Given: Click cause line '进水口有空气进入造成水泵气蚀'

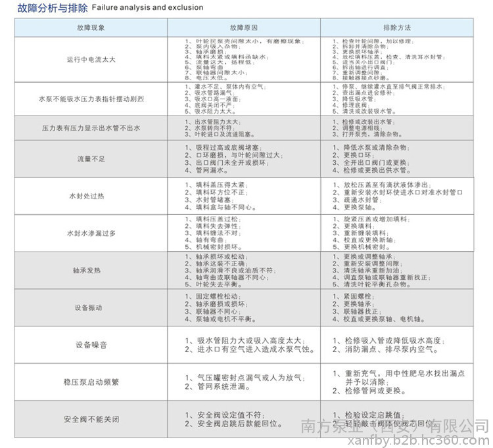Looking at the screenshot, I should [250, 349].
